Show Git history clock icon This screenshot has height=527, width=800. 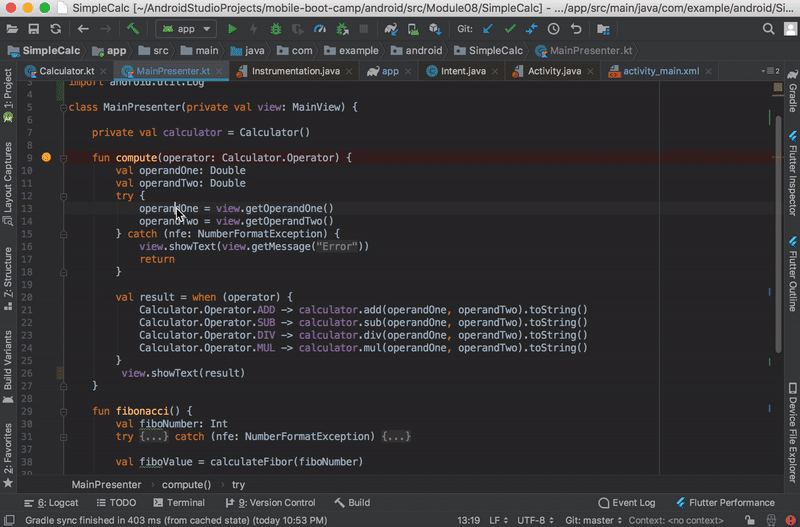(554, 29)
